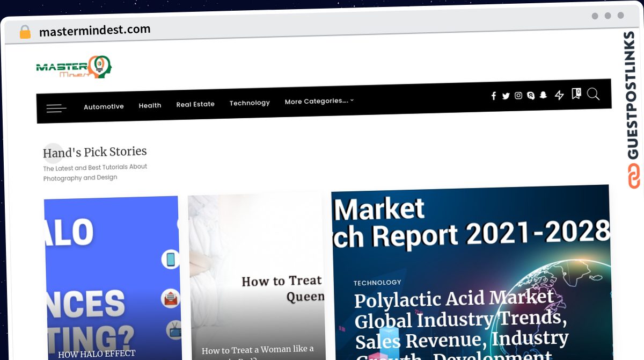
Task: Click the Hand's Pick Stories heading
Action: click(94, 152)
